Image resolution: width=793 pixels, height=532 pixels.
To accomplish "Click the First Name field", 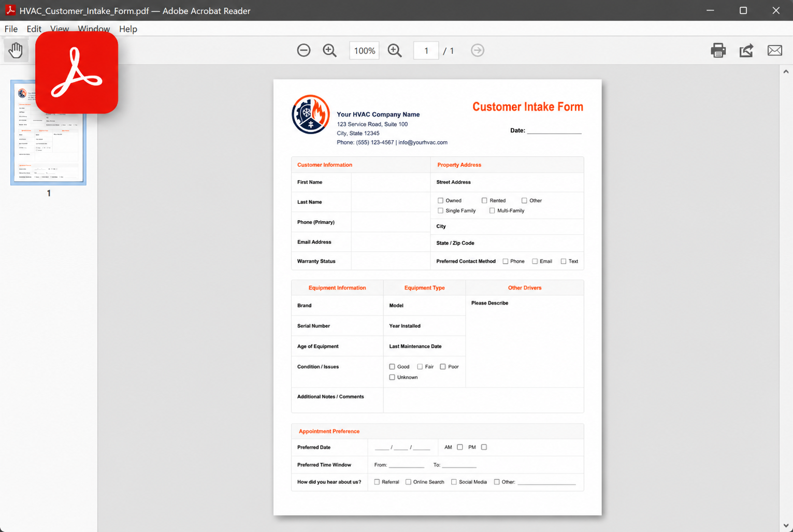I will [391, 182].
